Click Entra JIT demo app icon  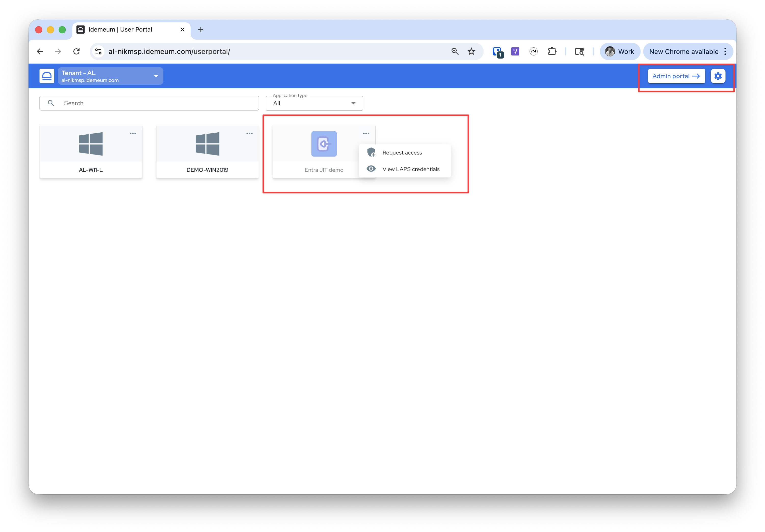click(324, 144)
